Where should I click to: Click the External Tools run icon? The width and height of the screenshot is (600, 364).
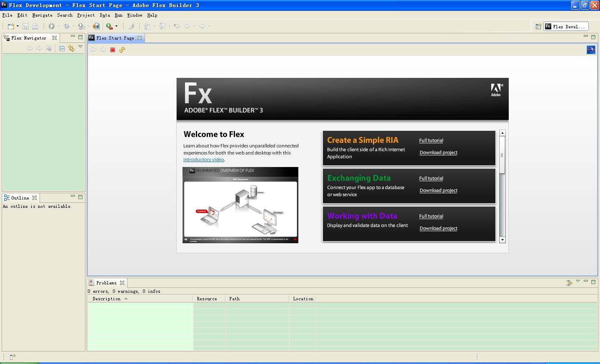pyautogui.click(x=110, y=26)
